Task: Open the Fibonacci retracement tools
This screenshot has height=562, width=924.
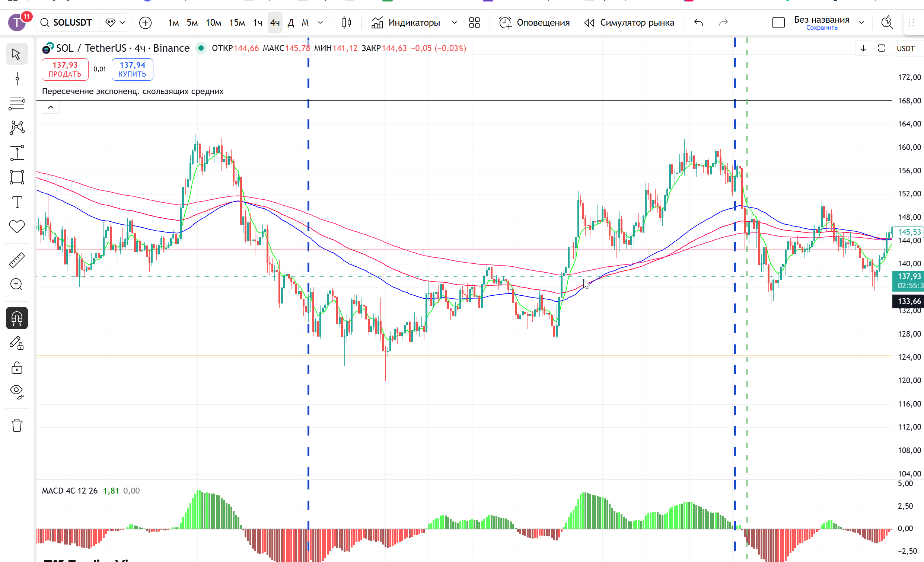Action: (x=17, y=103)
